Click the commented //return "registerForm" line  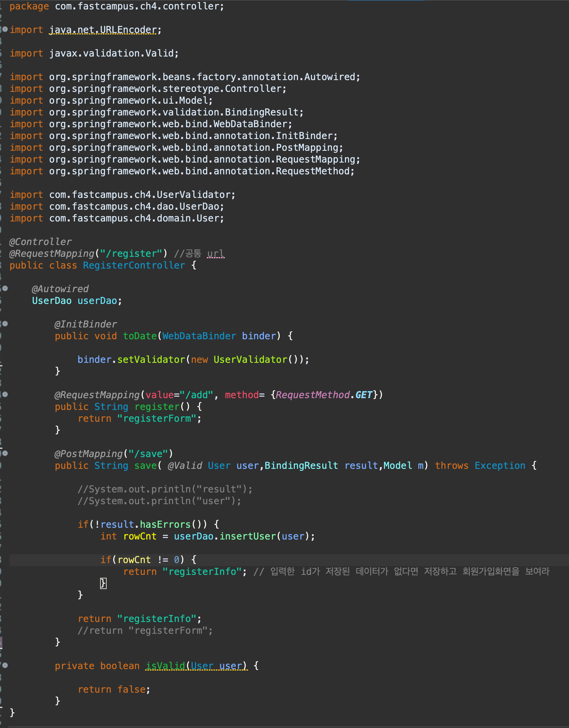(x=145, y=631)
